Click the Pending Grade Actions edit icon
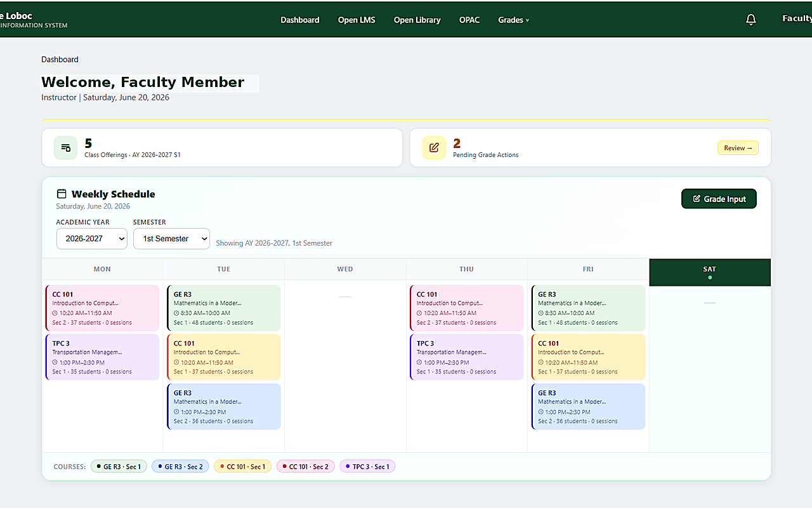Viewport: 812px width, 508px height. tap(434, 148)
